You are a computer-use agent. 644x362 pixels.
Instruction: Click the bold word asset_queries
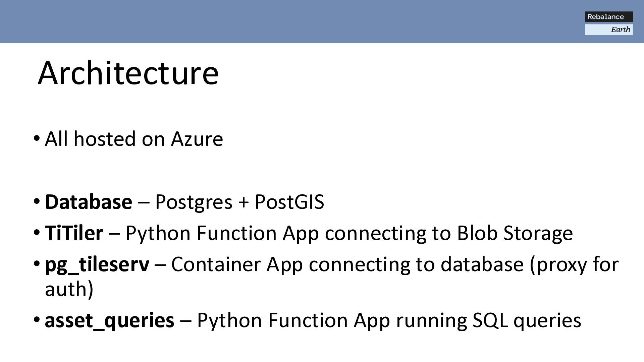(x=109, y=320)
